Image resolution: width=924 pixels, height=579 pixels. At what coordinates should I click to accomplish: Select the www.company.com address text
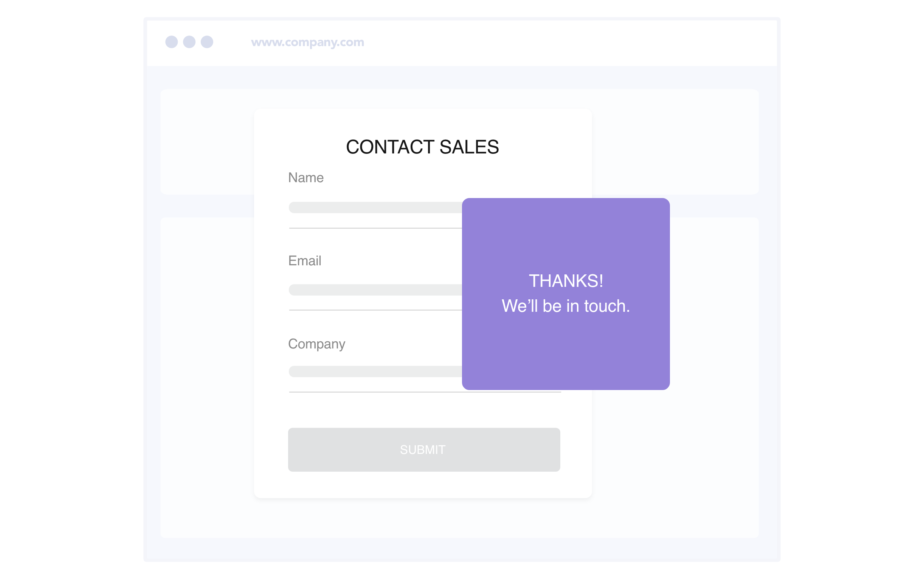click(x=307, y=42)
